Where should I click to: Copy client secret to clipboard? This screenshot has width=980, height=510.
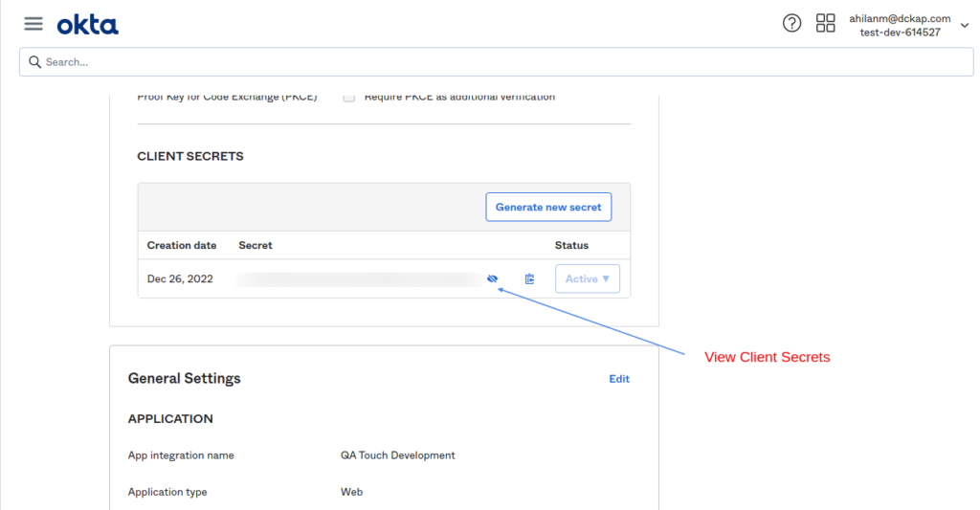point(529,279)
